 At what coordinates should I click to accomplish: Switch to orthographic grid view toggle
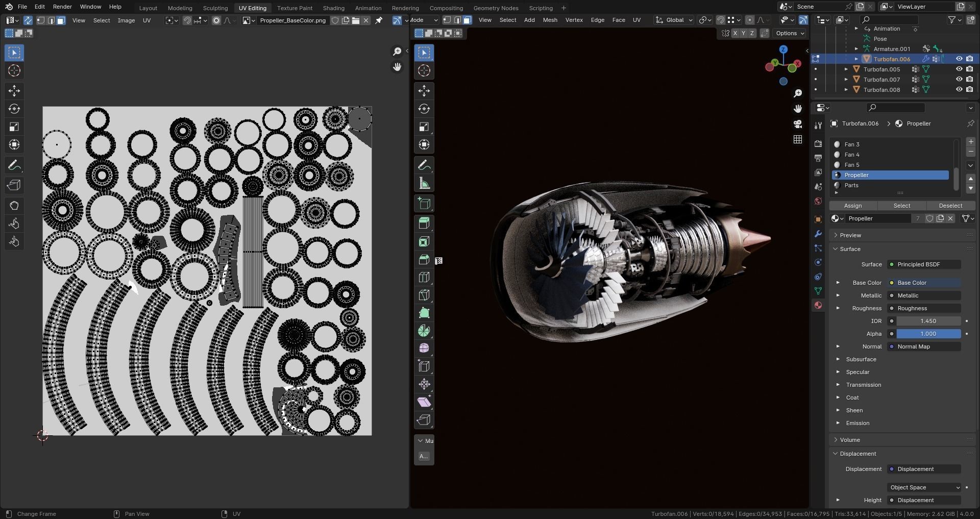pyautogui.click(x=798, y=139)
